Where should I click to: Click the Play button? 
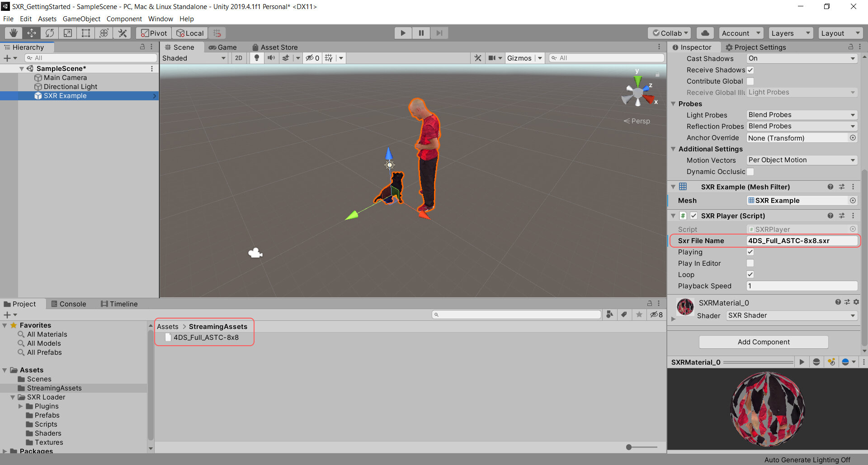pyautogui.click(x=403, y=33)
